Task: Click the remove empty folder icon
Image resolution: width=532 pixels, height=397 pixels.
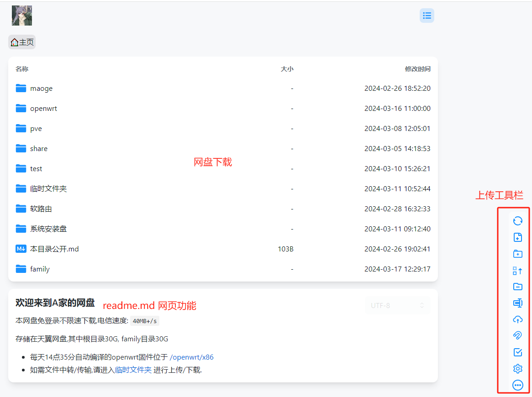Action: [518, 287]
